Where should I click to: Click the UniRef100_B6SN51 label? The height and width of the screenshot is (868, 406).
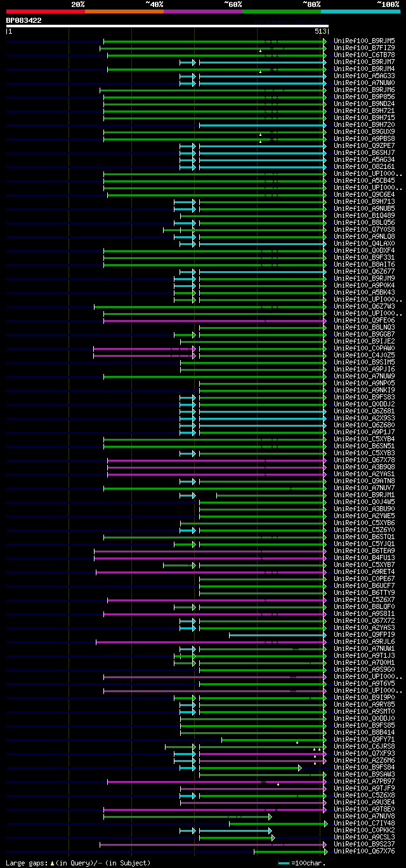365,446
